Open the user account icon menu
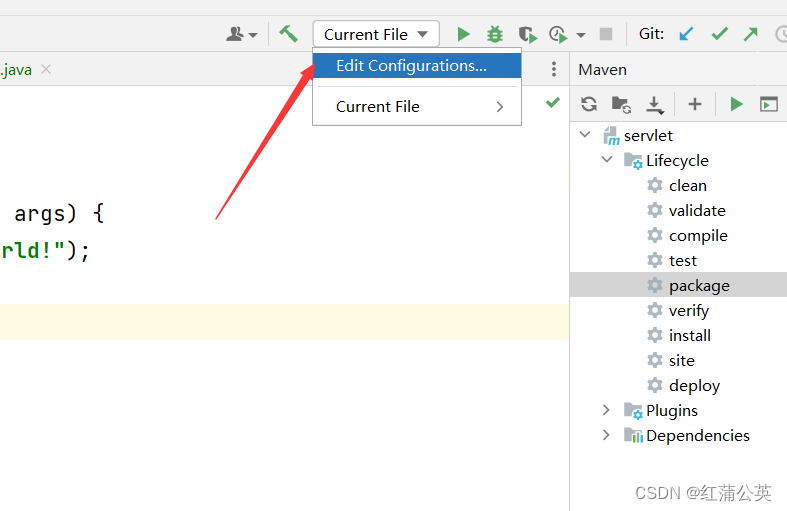 point(241,34)
